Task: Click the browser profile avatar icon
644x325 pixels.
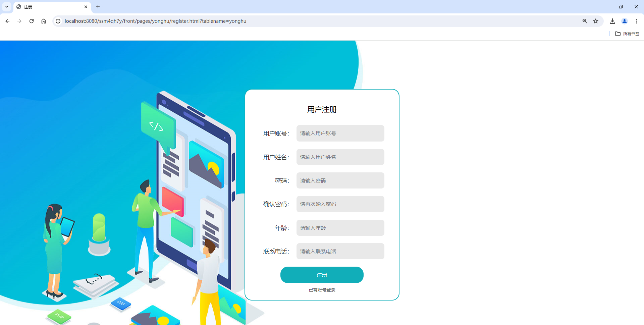Action: tap(625, 21)
